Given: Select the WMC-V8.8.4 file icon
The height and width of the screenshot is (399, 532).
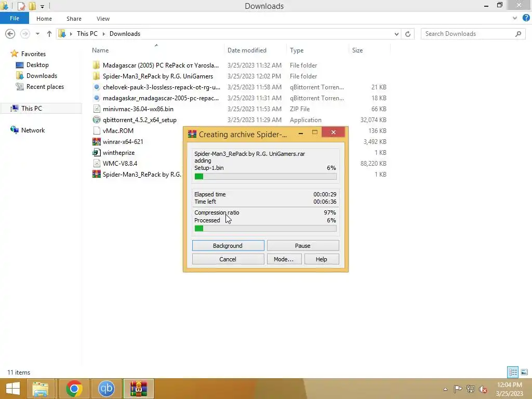Looking at the screenshot, I should click(x=97, y=163).
